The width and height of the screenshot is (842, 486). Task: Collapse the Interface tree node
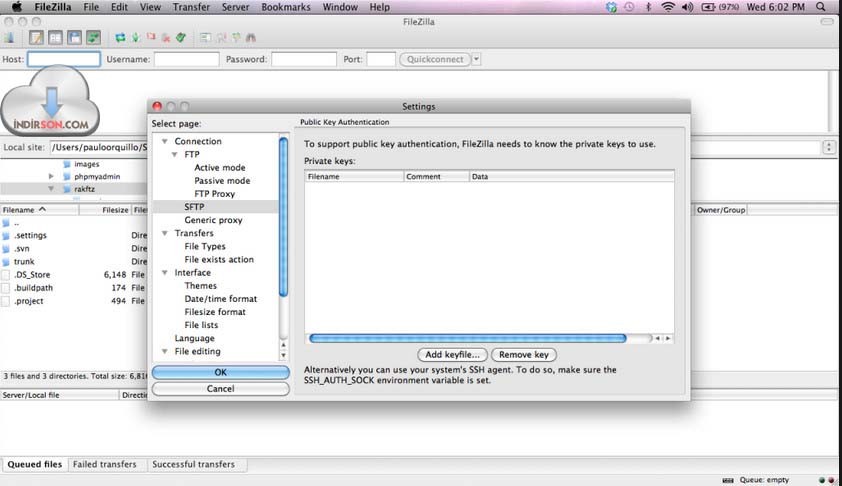coord(164,273)
